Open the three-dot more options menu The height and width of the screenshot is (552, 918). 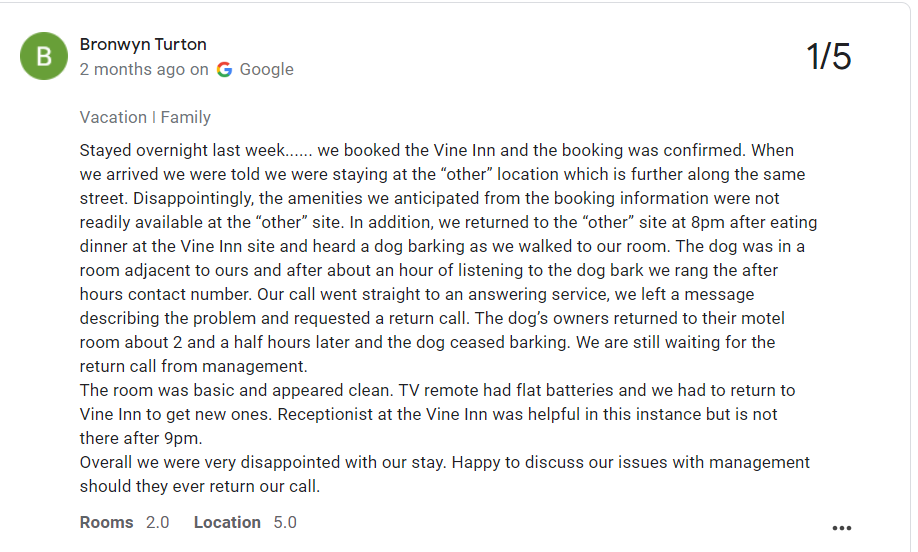[x=841, y=528]
